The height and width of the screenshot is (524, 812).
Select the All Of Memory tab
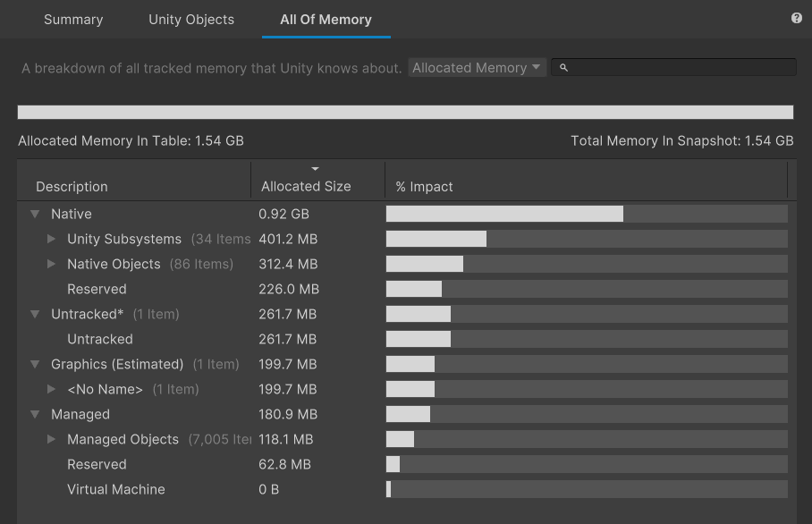coord(326,20)
